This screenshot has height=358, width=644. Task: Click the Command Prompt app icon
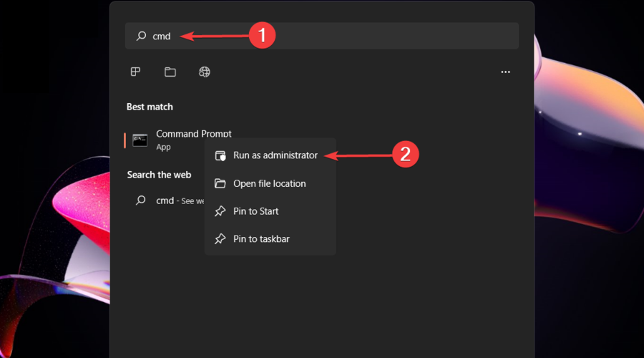140,140
